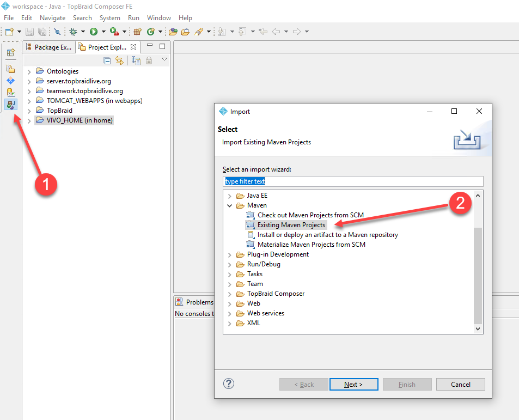Open the External Tools dropdown arrow

(x=125, y=32)
